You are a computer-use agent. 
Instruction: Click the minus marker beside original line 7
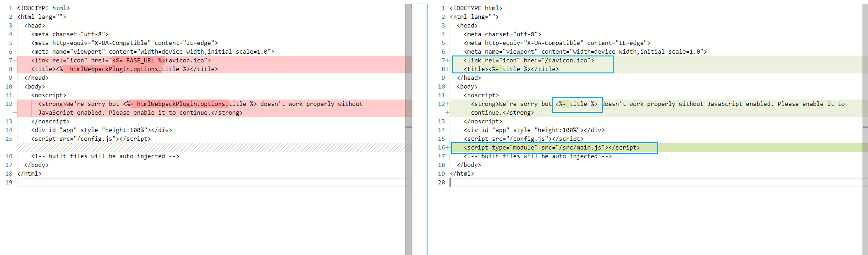coord(15,60)
